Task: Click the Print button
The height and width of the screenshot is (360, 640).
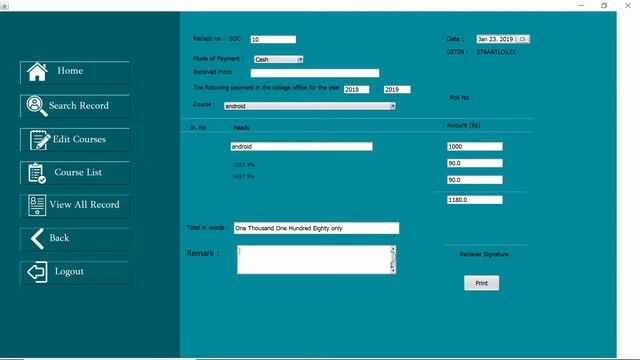Action: point(481,283)
